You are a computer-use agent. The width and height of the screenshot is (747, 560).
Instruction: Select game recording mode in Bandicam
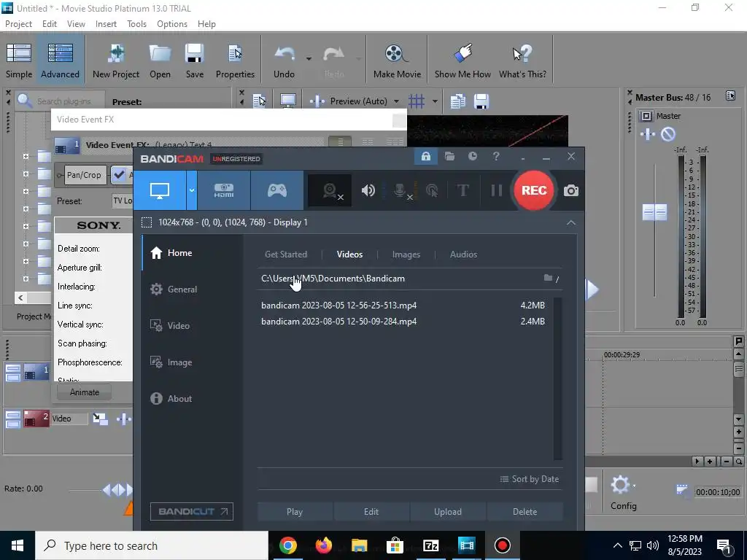[x=276, y=190]
